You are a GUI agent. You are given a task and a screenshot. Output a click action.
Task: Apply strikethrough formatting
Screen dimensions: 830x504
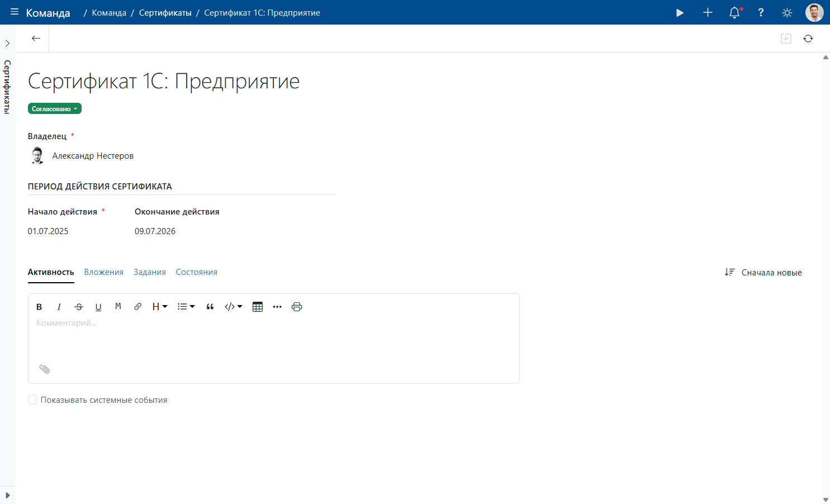tap(79, 307)
